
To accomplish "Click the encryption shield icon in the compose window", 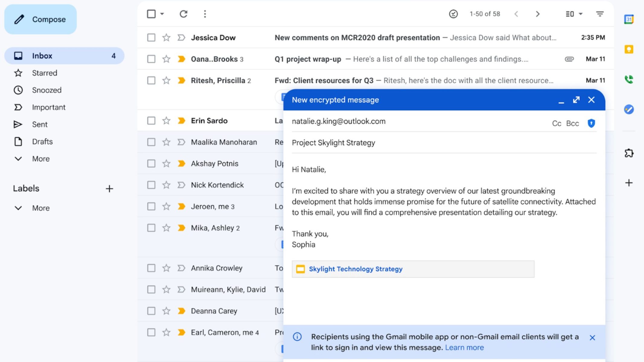I will point(591,123).
